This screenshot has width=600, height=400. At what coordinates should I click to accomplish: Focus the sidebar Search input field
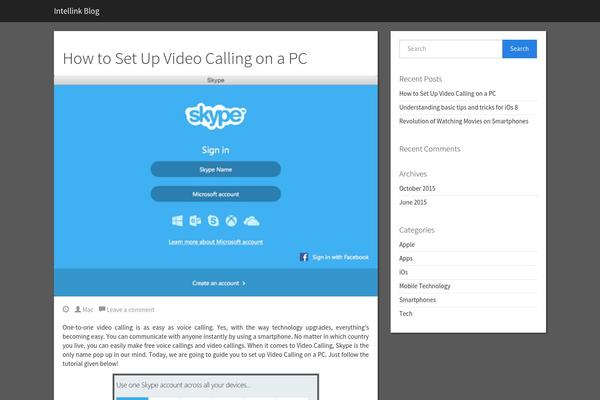[x=451, y=49]
